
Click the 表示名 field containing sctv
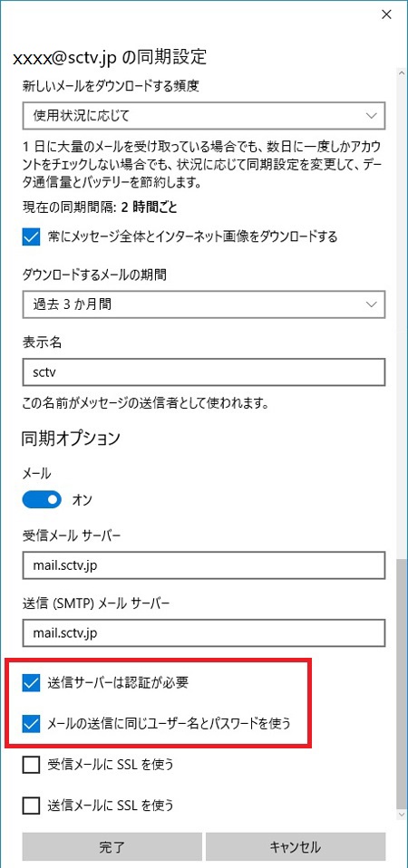click(x=204, y=372)
